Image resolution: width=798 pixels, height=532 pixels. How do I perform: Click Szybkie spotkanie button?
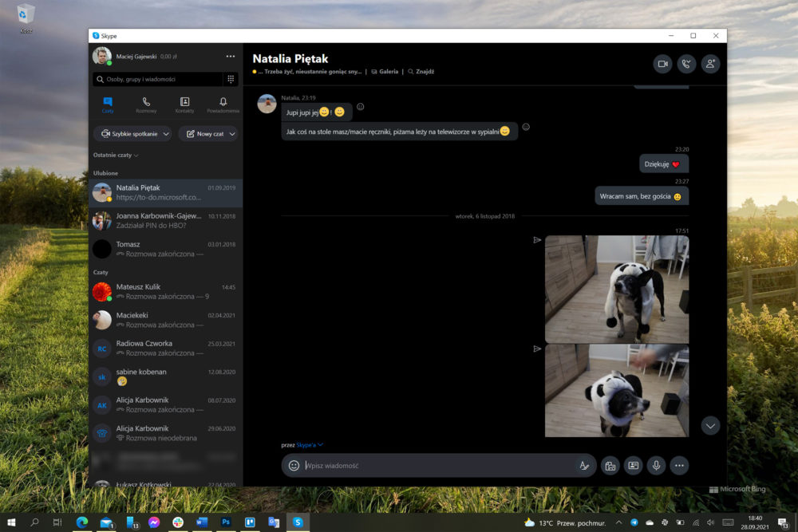[x=130, y=134]
